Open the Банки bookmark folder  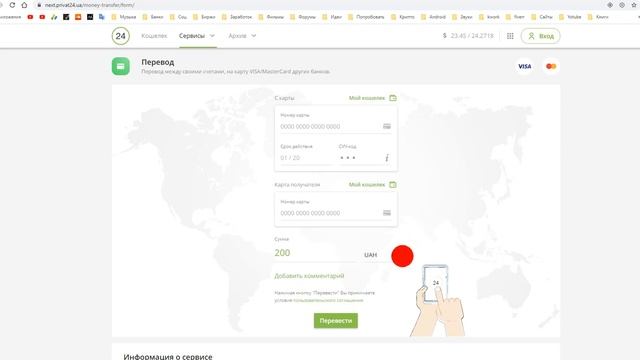pos(153,17)
